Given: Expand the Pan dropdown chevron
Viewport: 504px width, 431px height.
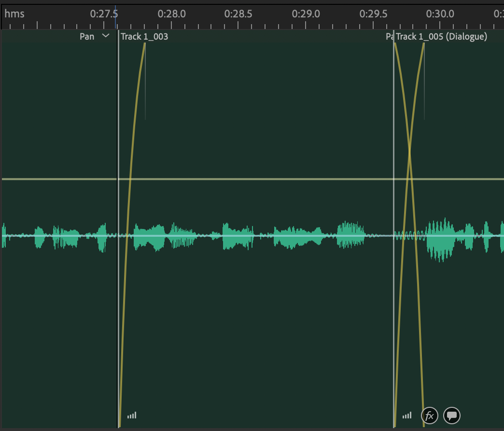Looking at the screenshot, I should coord(106,36).
